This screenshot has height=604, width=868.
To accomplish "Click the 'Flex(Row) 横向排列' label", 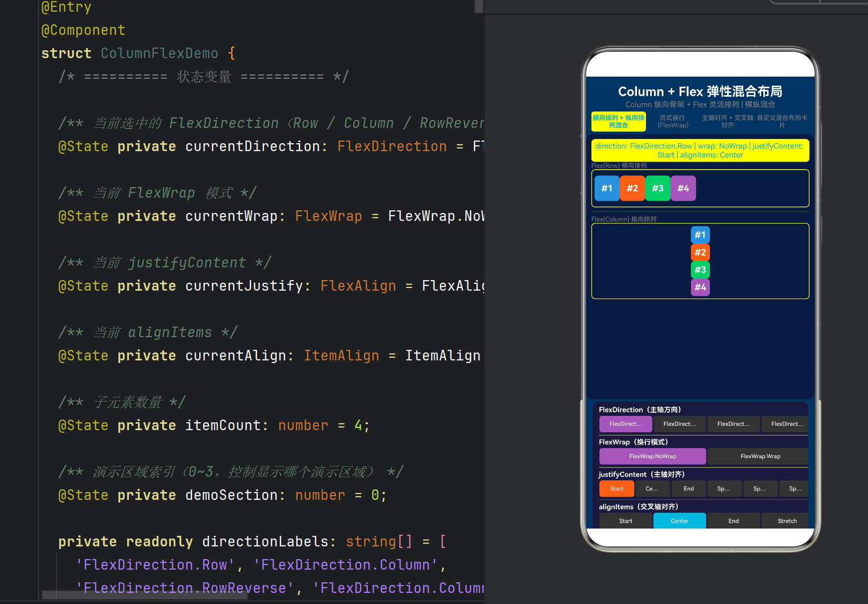I will [619, 165].
